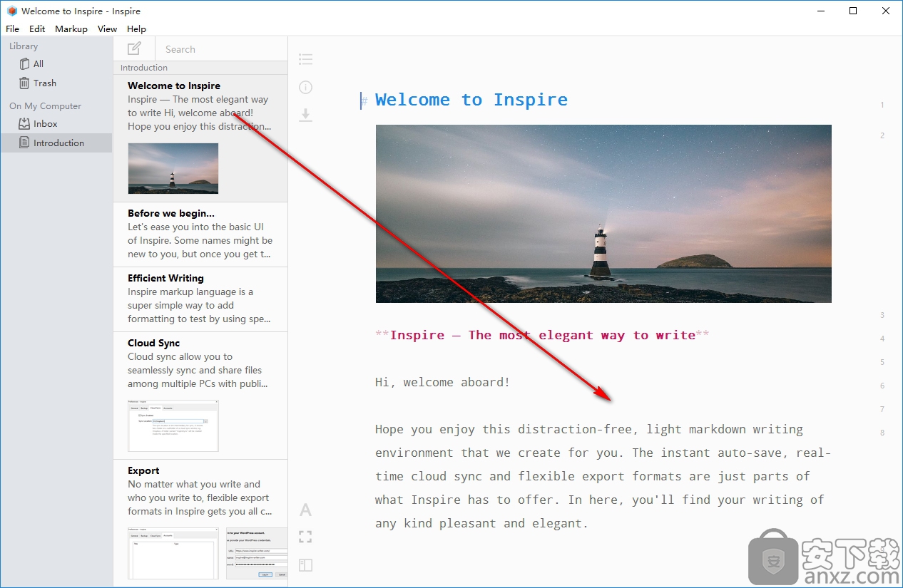Show document info icon
This screenshot has width=903, height=588.
305,87
